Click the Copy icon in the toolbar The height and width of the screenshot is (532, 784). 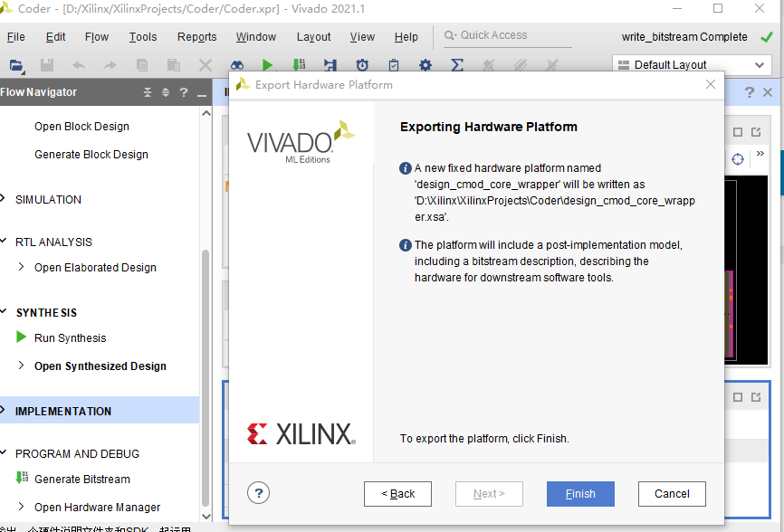point(142,65)
